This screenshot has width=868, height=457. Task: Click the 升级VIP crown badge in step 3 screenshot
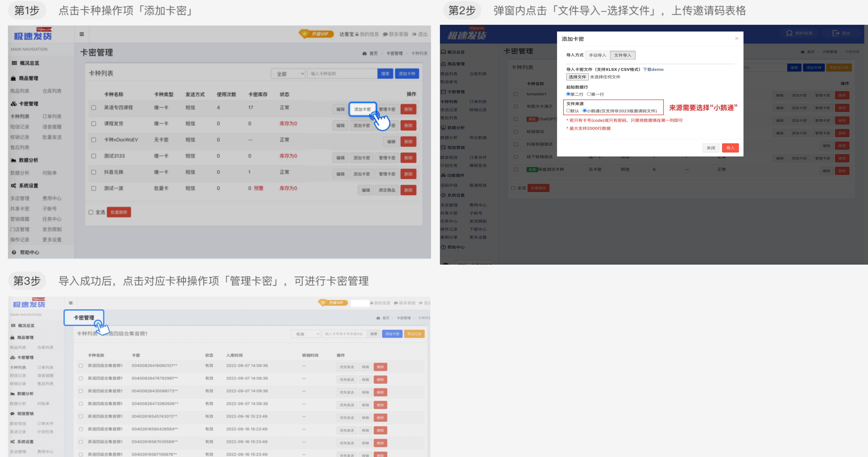[332, 302]
